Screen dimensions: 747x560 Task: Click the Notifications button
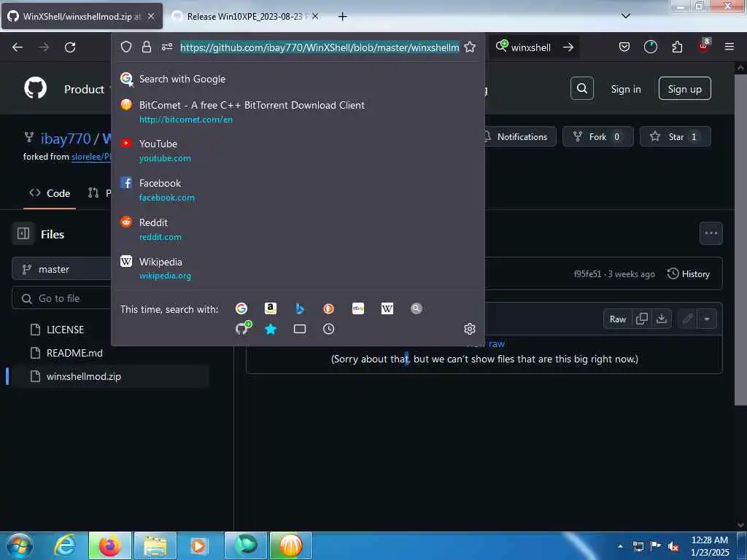[x=519, y=136]
